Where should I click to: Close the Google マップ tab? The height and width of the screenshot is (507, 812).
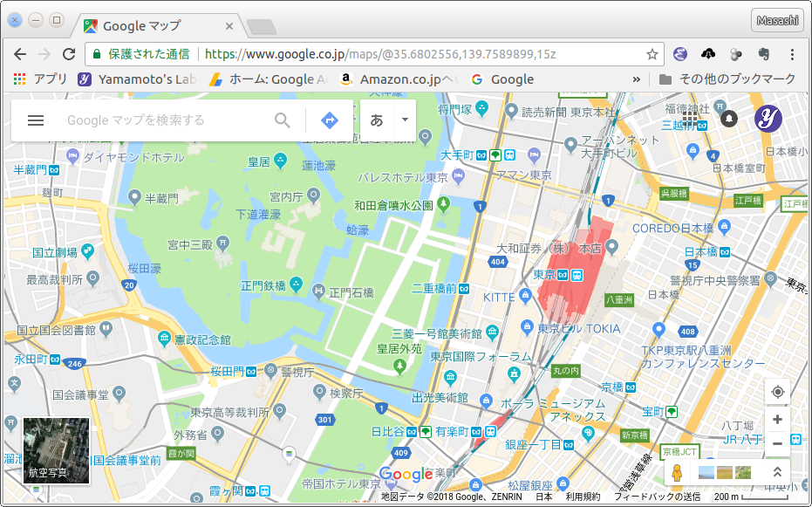(x=229, y=26)
